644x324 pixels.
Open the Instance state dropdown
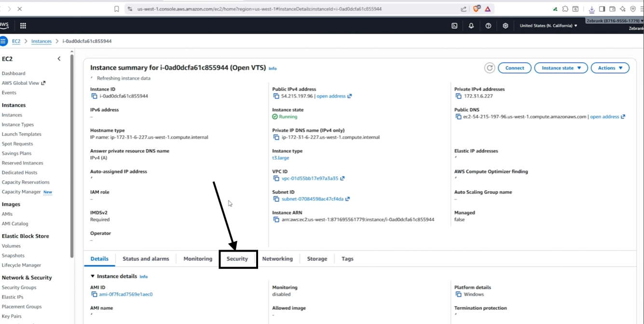pos(561,68)
